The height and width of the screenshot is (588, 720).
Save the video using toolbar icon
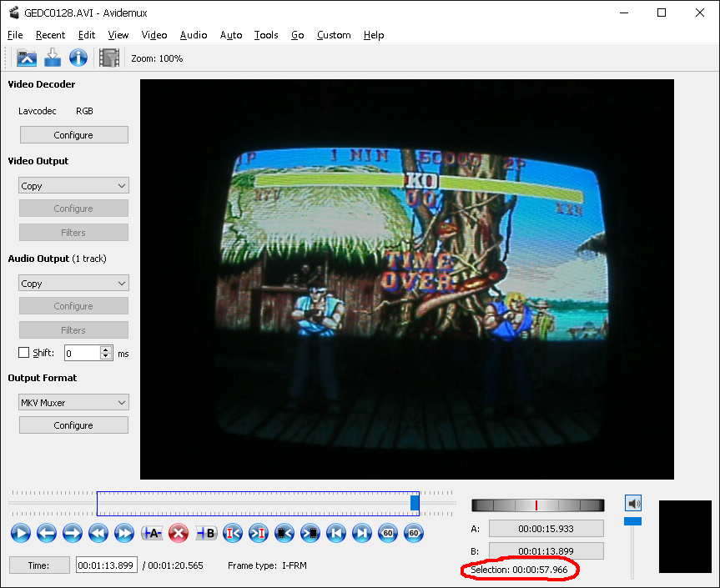[x=53, y=58]
